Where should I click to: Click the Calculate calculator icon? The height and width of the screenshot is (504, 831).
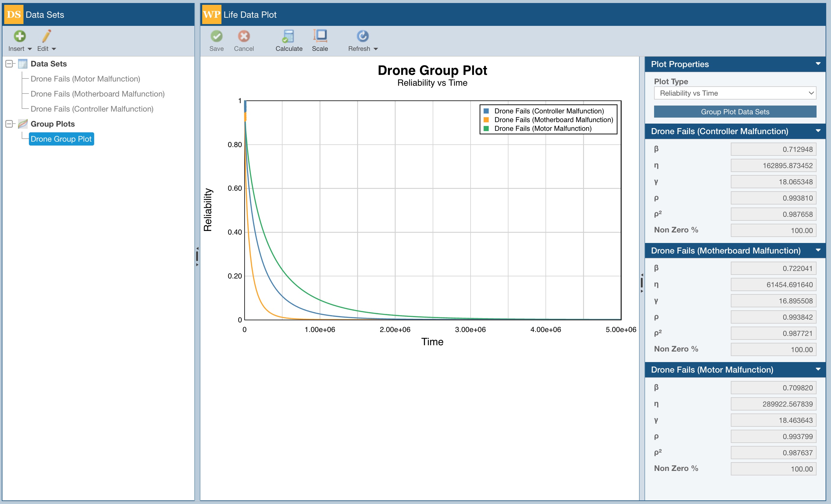tap(288, 36)
